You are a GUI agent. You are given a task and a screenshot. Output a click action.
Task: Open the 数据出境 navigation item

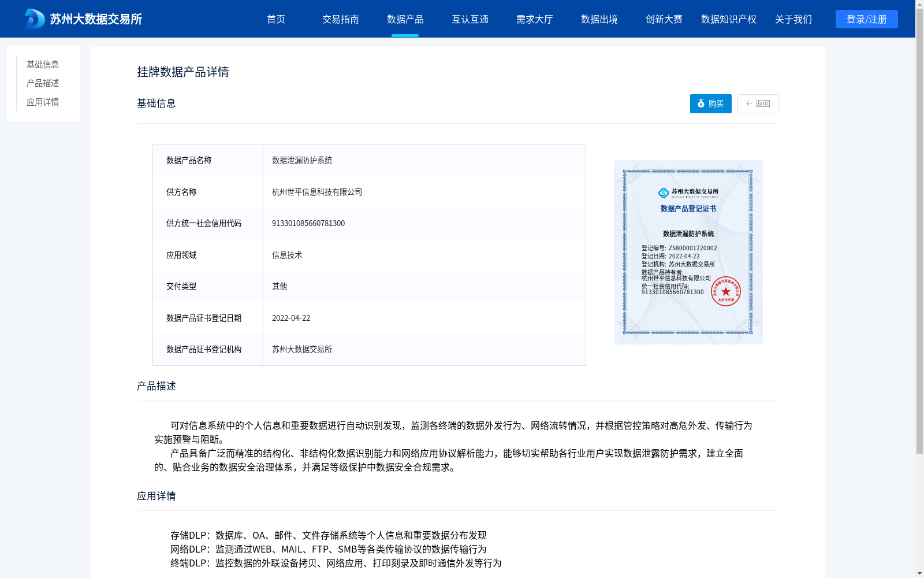click(x=599, y=19)
